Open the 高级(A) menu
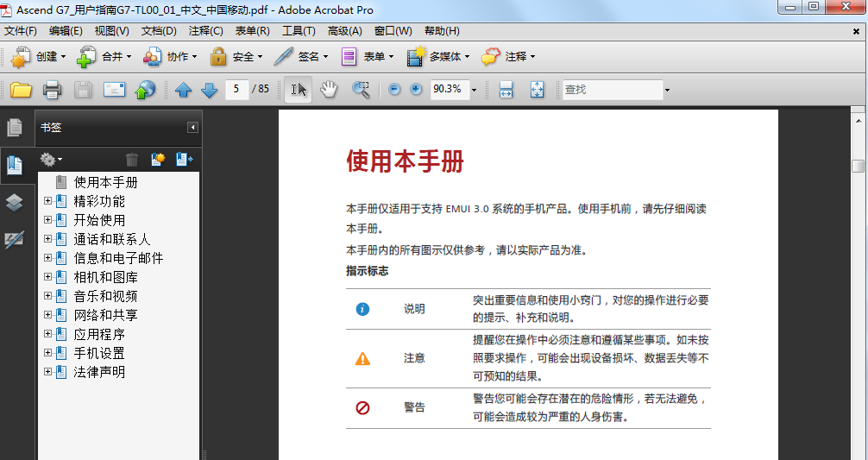The width and height of the screenshot is (868, 460). click(345, 31)
